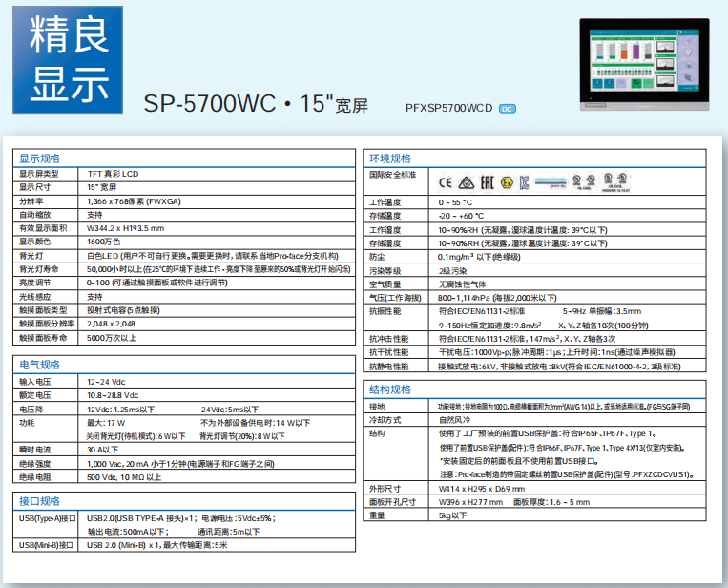728x588 pixels.
Task: Click the 抗干扰性能 row label
Action: pos(389,352)
